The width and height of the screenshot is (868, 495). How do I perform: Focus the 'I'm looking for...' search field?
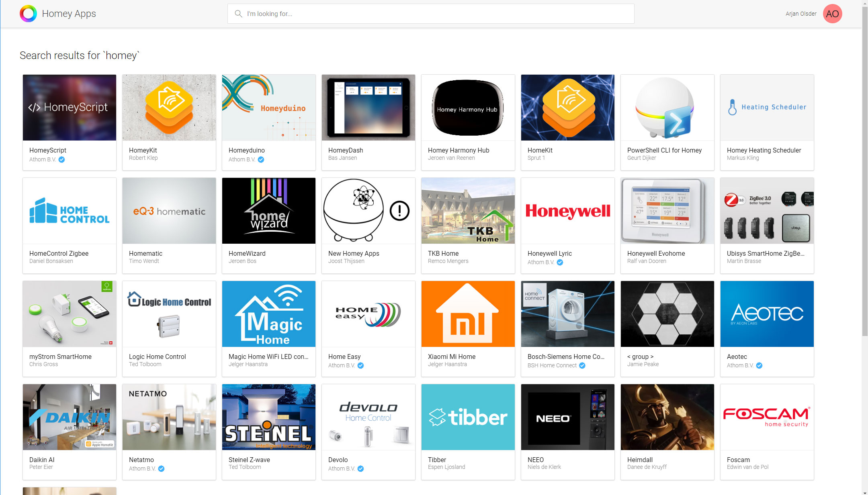431,14
